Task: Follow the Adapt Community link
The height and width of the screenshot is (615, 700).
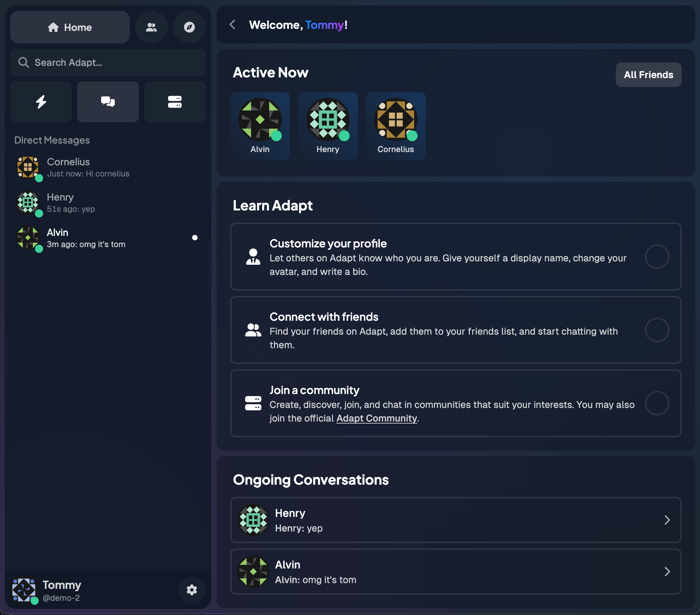Action: (x=376, y=418)
